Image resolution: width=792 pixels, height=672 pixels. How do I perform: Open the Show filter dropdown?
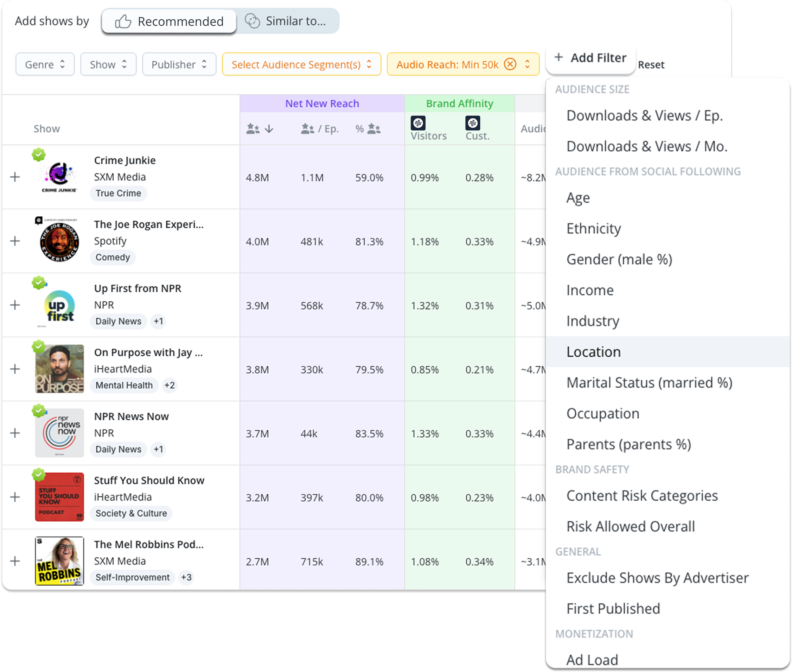108,64
